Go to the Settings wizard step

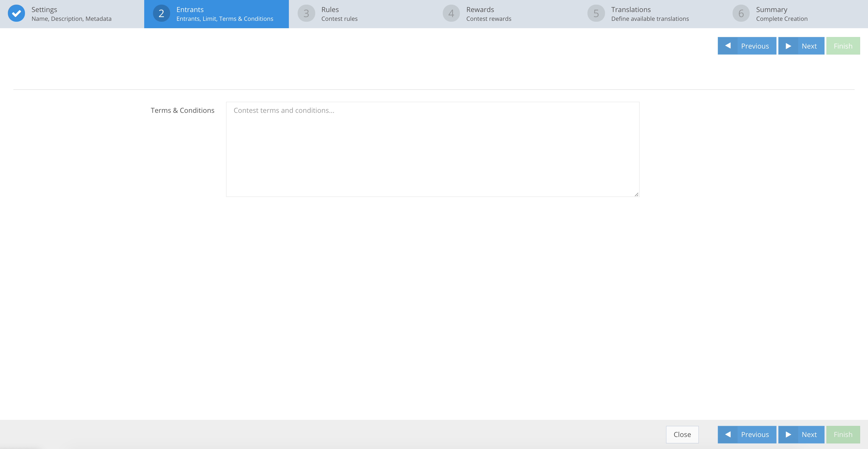coord(72,14)
